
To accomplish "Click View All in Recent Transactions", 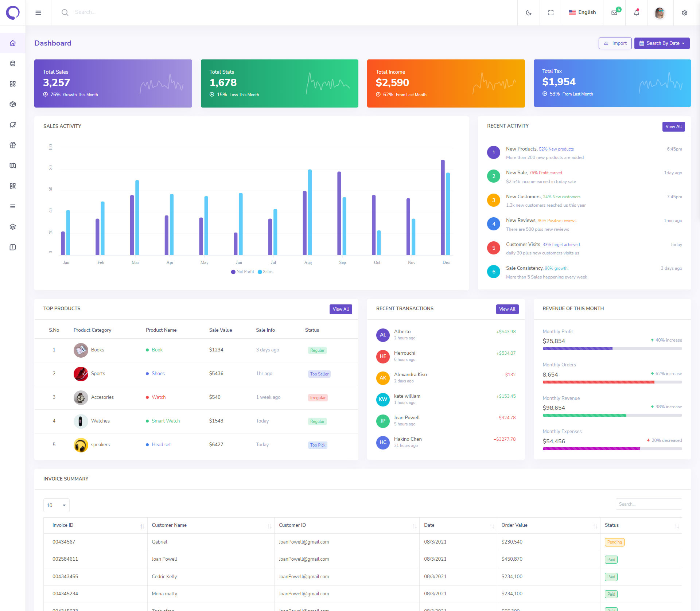I will [507, 309].
